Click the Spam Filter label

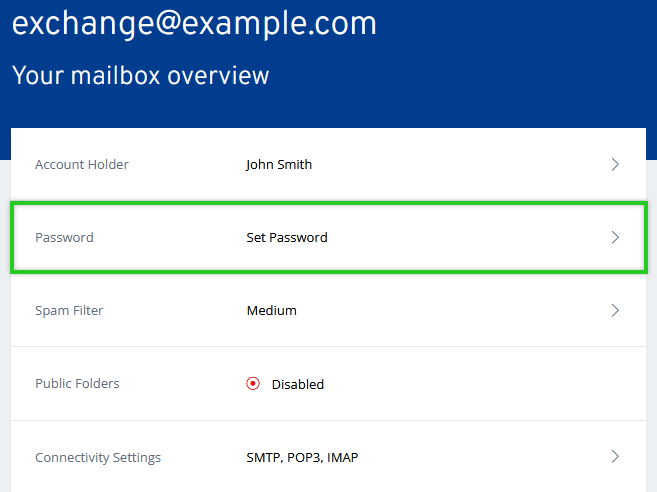(x=69, y=310)
